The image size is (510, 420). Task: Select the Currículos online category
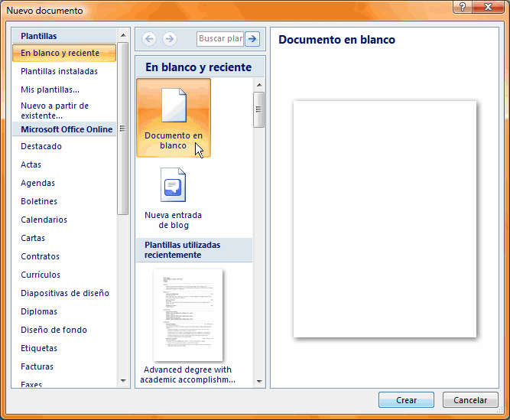click(41, 275)
